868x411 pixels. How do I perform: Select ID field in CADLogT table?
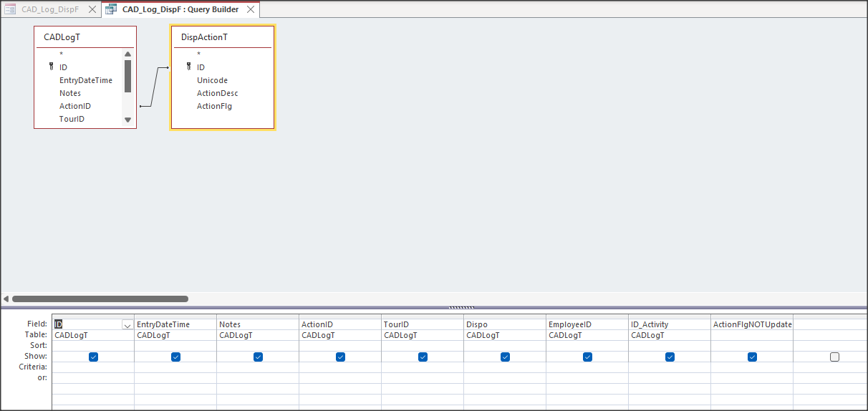(63, 67)
